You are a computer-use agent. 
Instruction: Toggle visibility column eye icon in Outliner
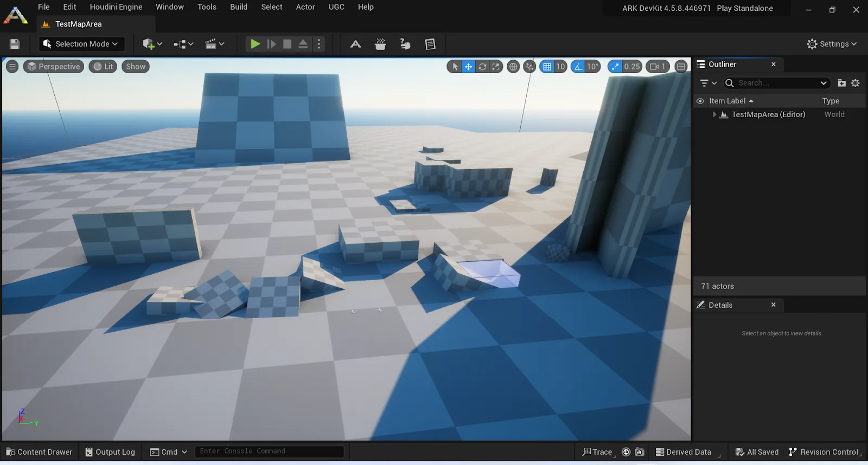tap(700, 101)
